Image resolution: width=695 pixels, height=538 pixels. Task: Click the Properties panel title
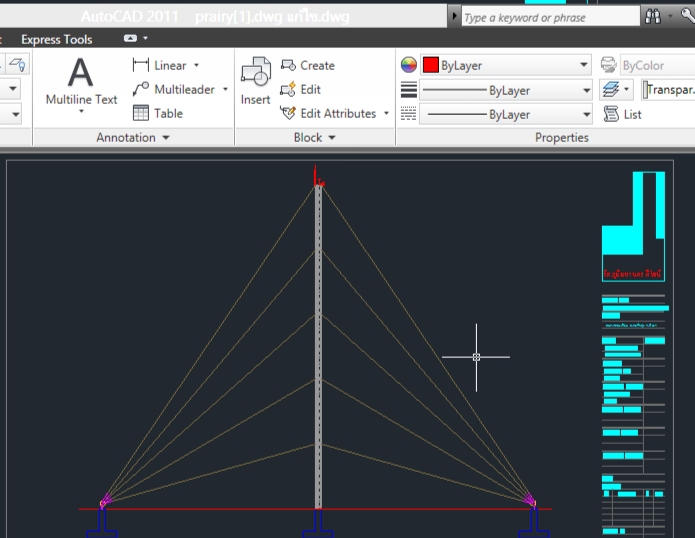pyautogui.click(x=562, y=137)
